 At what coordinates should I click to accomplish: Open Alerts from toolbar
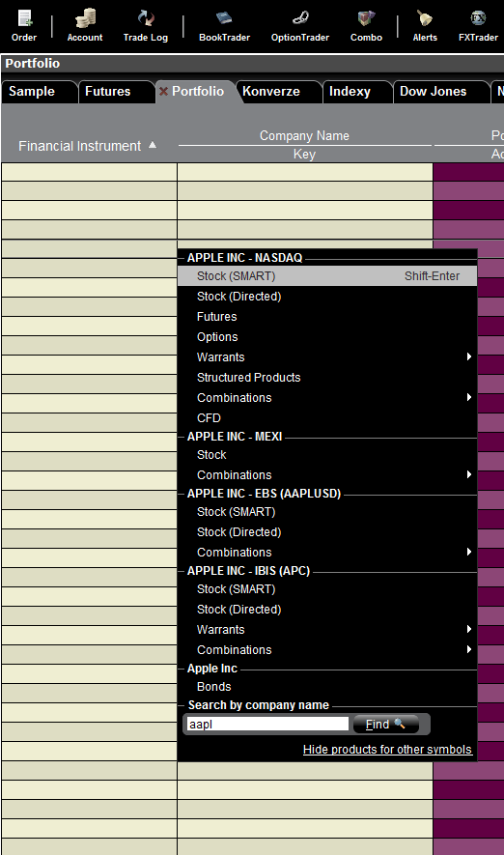425,26
